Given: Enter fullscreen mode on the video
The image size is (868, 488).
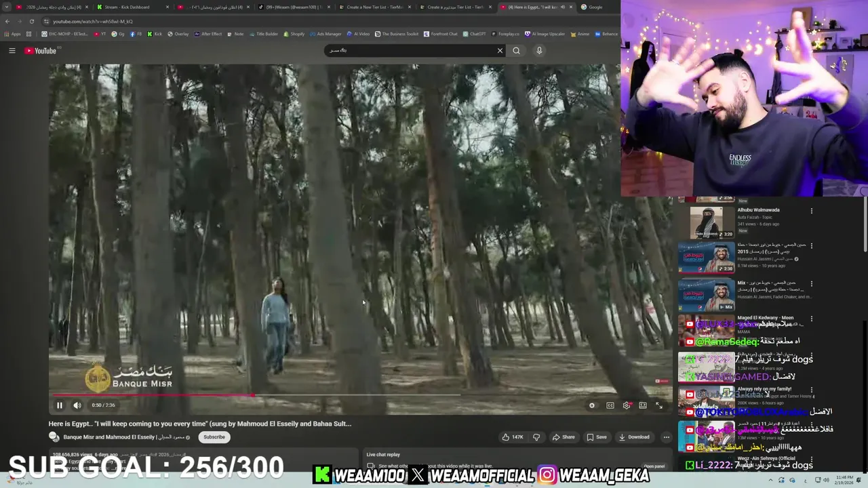Looking at the screenshot, I should [659, 405].
